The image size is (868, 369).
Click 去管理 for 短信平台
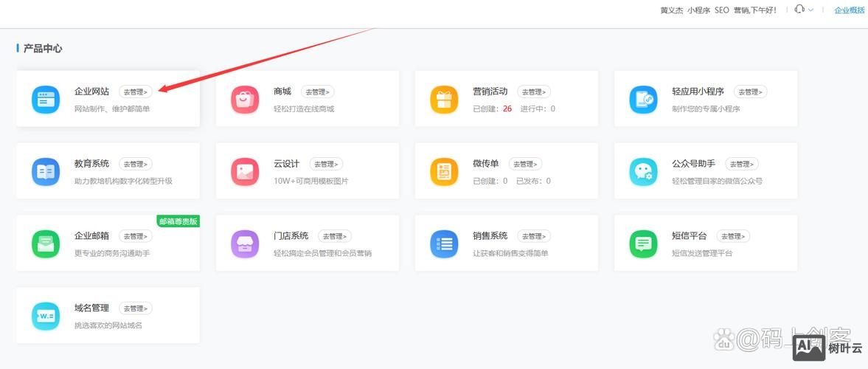click(734, 236)
